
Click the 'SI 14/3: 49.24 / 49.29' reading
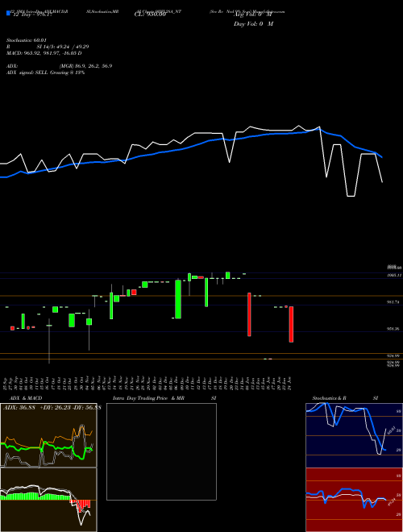click(63, 47)
